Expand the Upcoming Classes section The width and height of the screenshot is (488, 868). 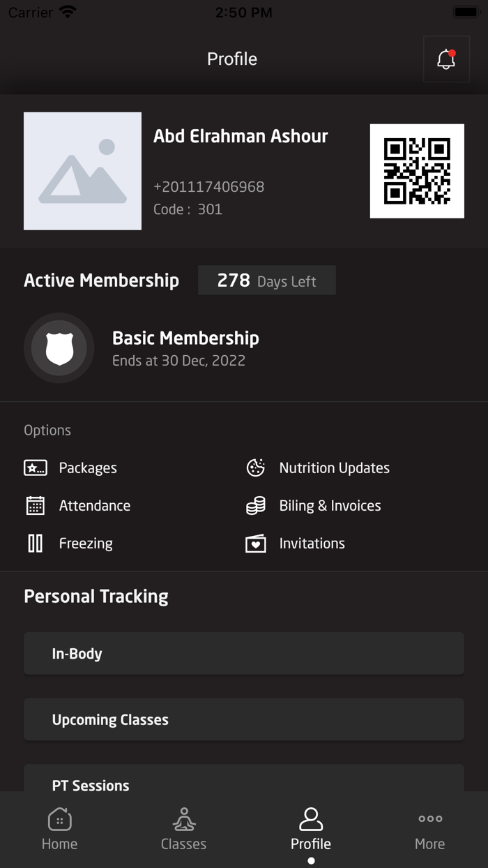pyautogui.click(x=244, y=719)
